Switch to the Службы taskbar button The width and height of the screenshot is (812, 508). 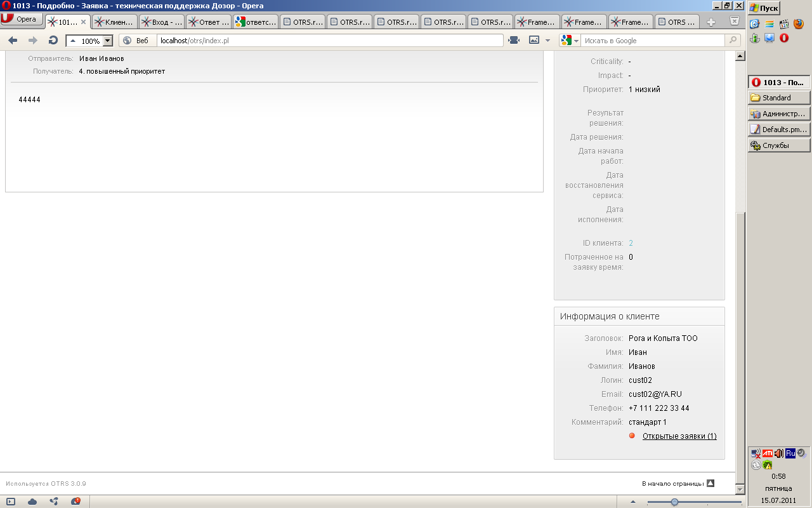point(779,145)
